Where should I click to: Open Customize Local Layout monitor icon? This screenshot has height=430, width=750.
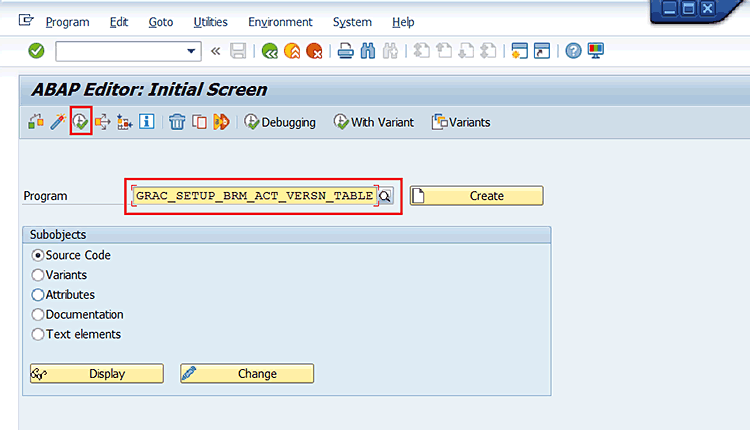click(x=596, y=51)
